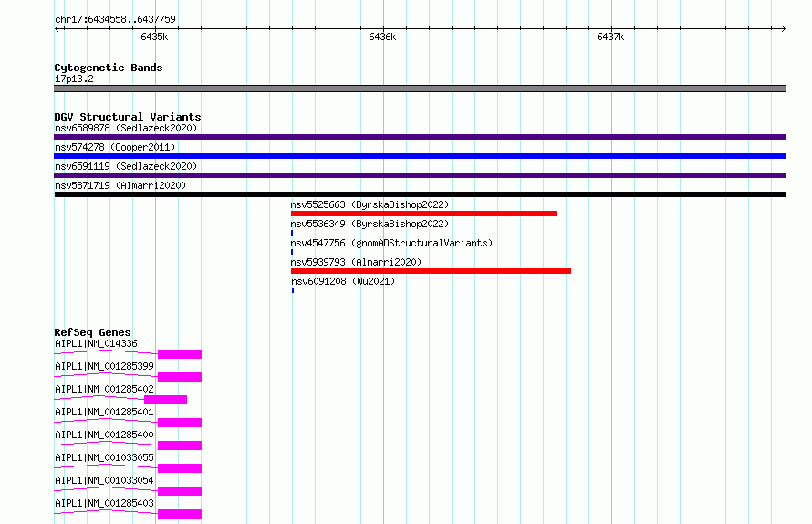Image resolution: width=812 pixels, height=524 pixels.
Task: Click the purple nsv6591119 variant bar
Action: [420, 175]
